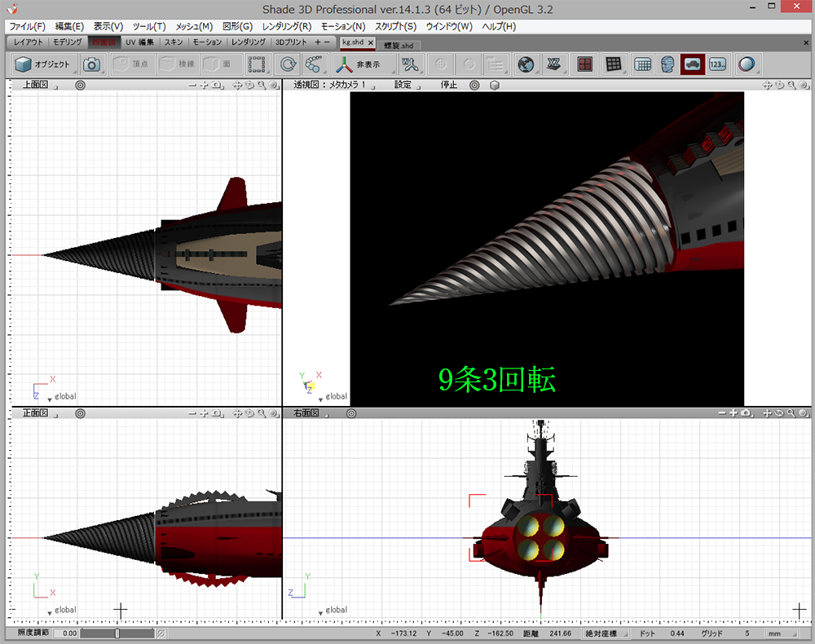Open the ファイル(F) menu

pyautogui.click(x=27, y=27)
